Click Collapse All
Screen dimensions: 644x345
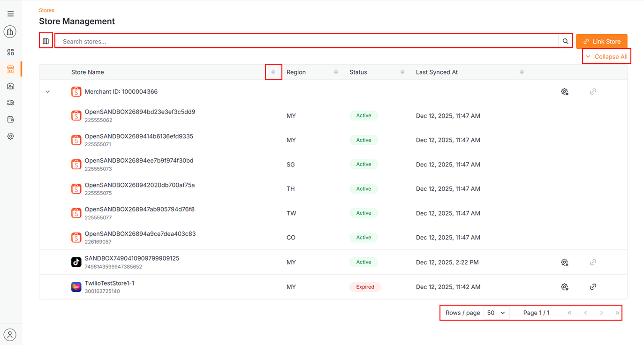point(606,57)
